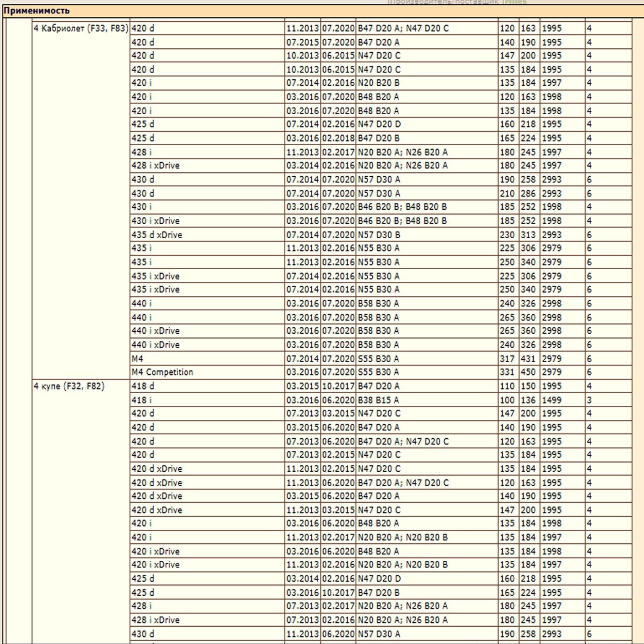Click the 450 horsepower value
Screen dimensions: 644x644
pyautogui.click(x=528, y=372)
